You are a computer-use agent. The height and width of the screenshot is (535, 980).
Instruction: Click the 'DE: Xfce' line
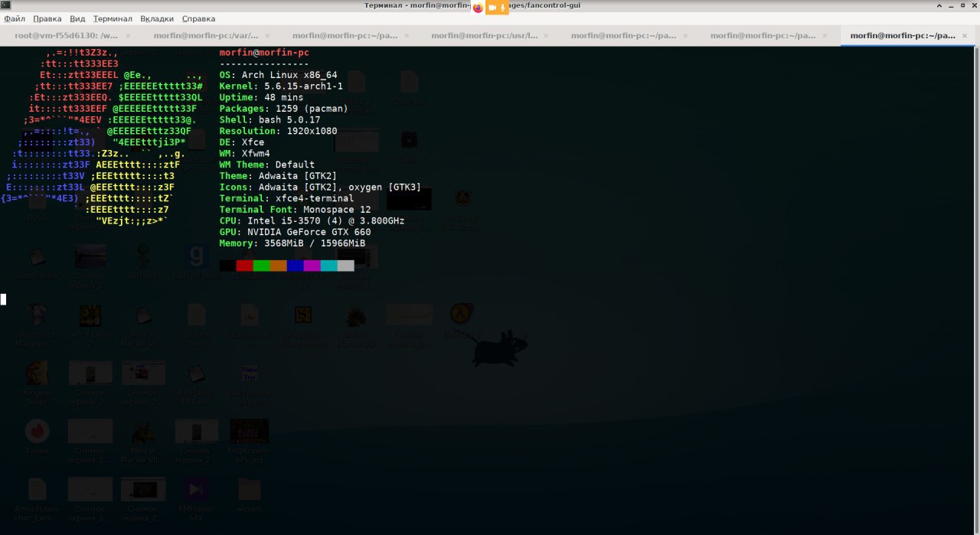(242, 142)
